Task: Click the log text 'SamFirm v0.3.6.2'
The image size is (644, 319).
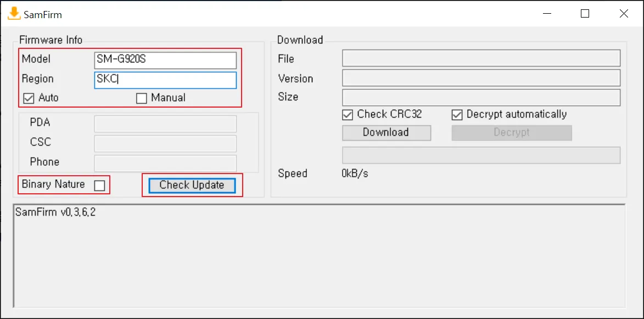Action: tap(55, 212)
